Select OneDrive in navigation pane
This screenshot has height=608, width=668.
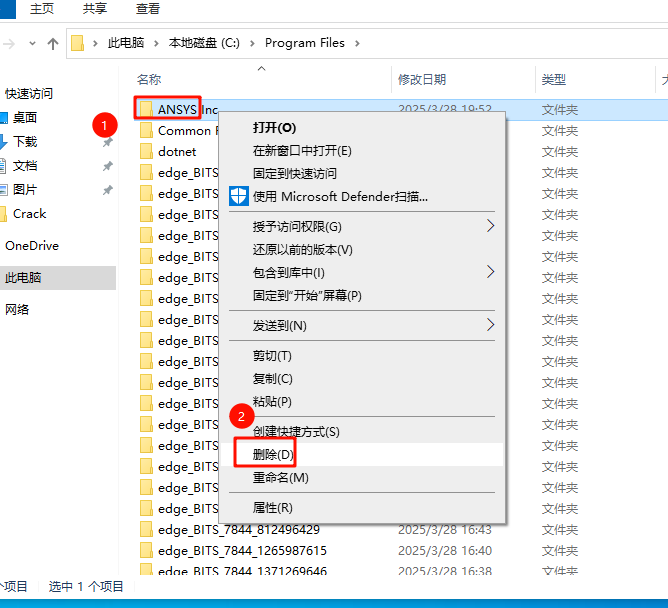pos(32,246)
